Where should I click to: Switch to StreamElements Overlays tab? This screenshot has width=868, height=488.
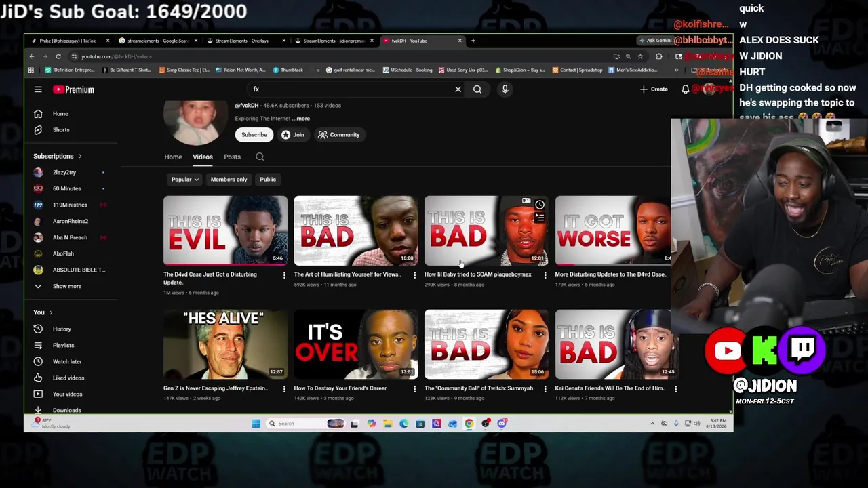tap(244, 41)
